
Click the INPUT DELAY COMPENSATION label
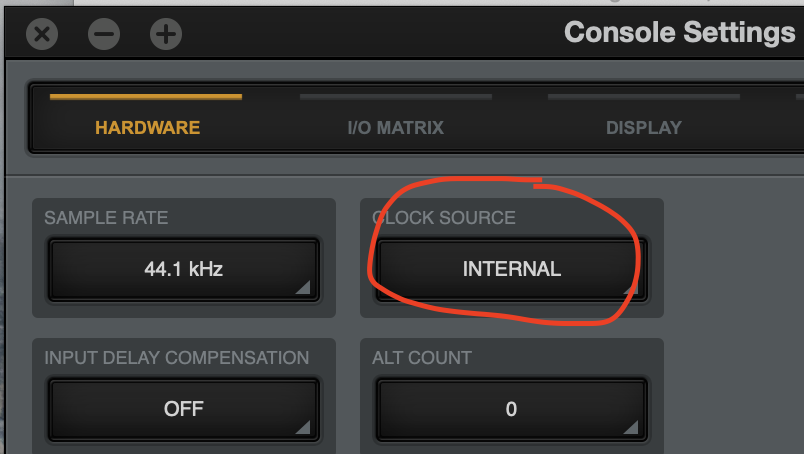tap(177, 357)
